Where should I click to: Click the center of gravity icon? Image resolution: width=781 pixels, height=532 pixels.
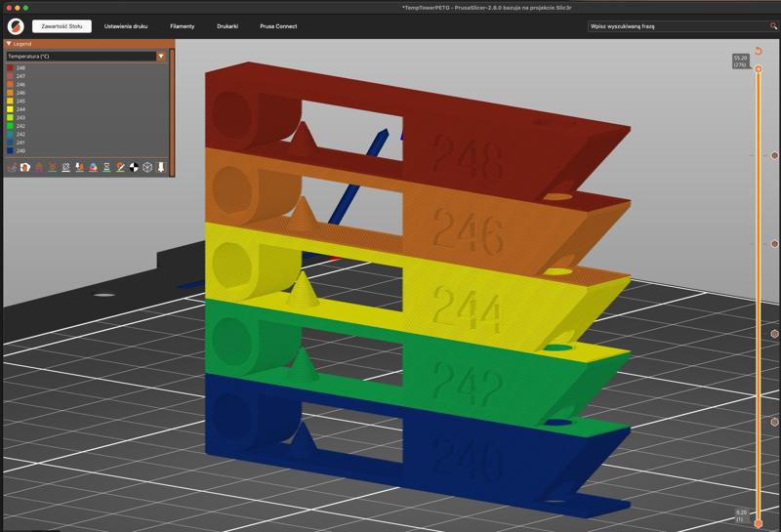134,167
